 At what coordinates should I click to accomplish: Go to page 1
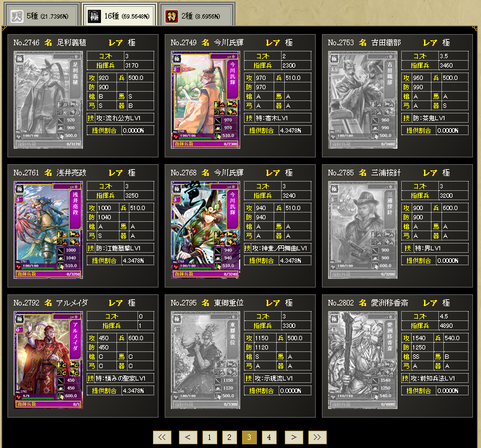209,437
